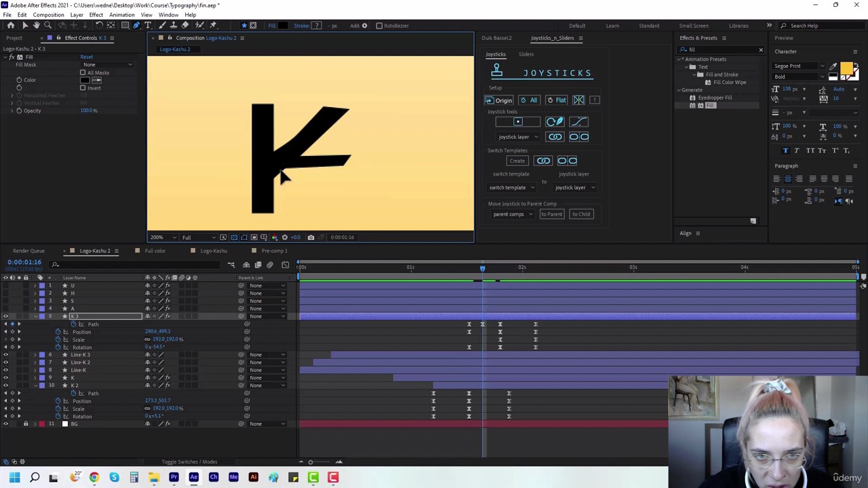The height and width of the screenshot is (488, 868).
Task: Select the Hand tool
Action: point(37,26)
